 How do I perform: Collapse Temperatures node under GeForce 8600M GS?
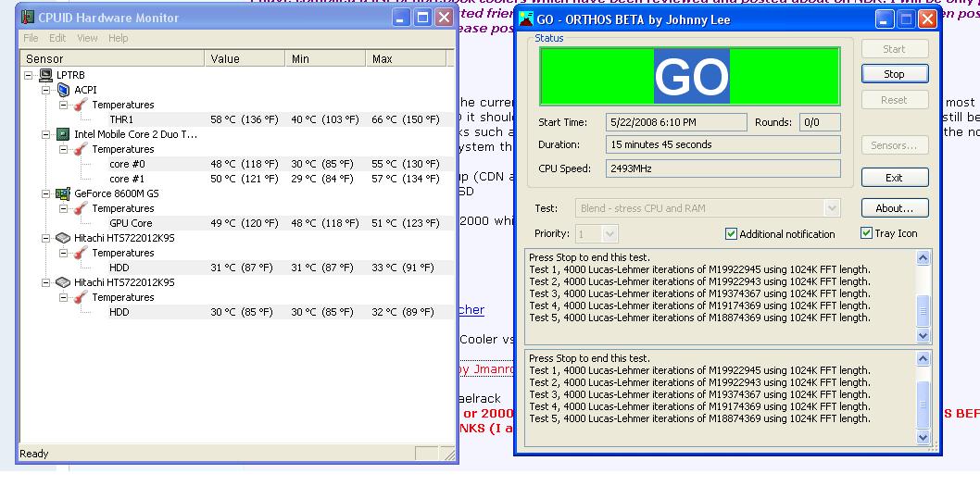pos(63,208)
